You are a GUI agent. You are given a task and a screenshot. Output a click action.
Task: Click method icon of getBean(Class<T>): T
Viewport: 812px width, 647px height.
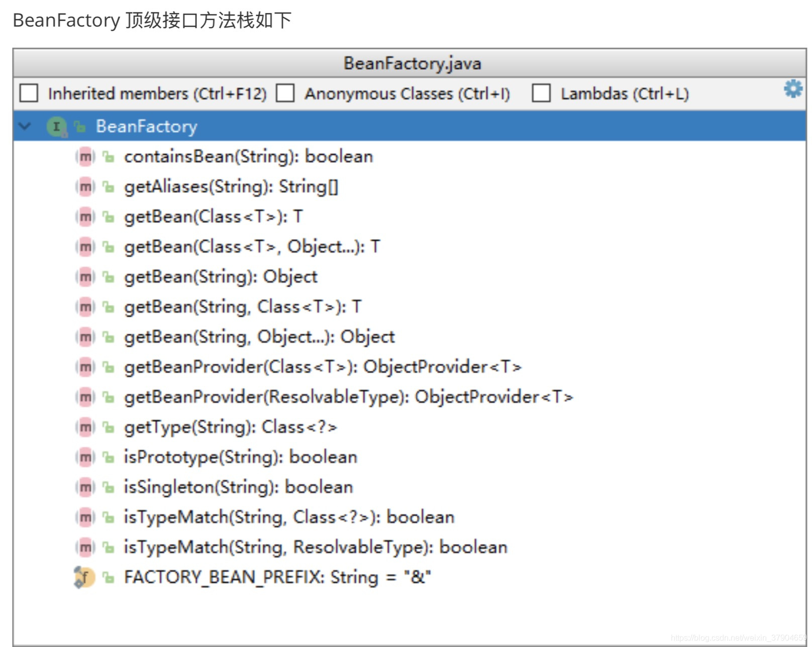[x=85, y=217]
